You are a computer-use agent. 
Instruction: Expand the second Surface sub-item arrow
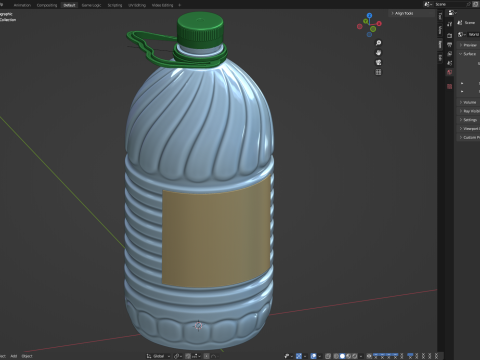click(x=462, y=91)
